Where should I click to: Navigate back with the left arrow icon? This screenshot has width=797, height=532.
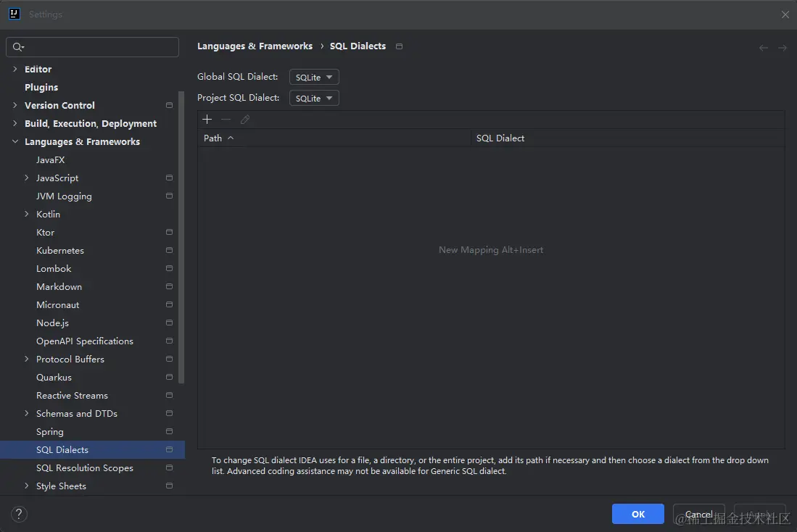[763, 46]
